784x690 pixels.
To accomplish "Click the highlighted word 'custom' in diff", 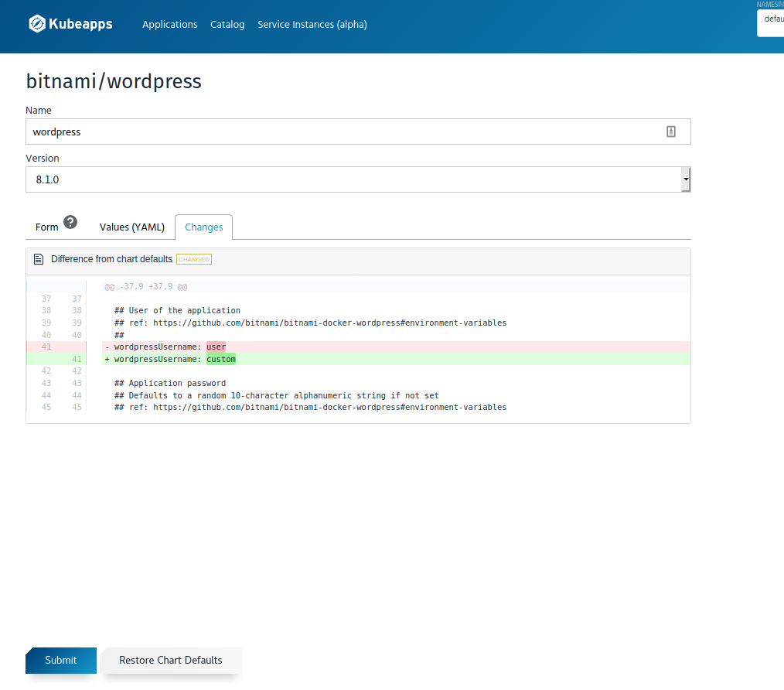I will [221, 359].
